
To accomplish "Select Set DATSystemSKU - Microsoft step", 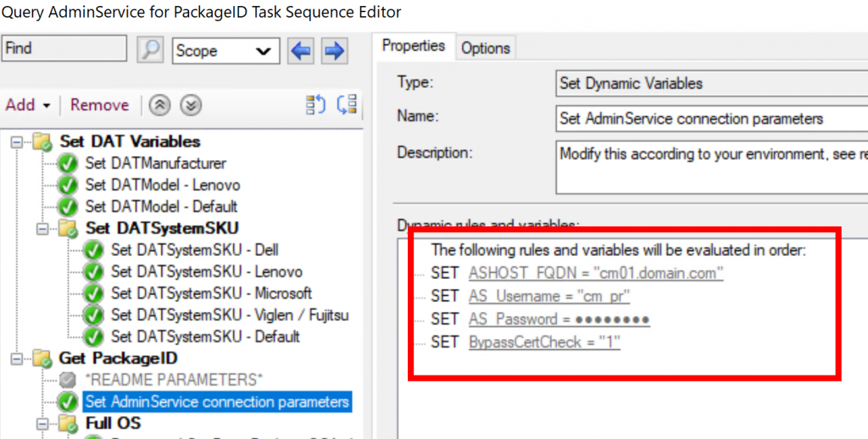I will pos(211,293).
